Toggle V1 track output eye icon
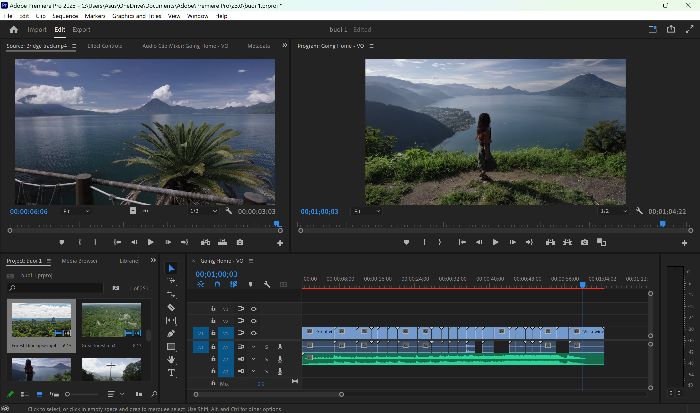The width and height of the screenshot is (700, 413). (x=254, y=333)
